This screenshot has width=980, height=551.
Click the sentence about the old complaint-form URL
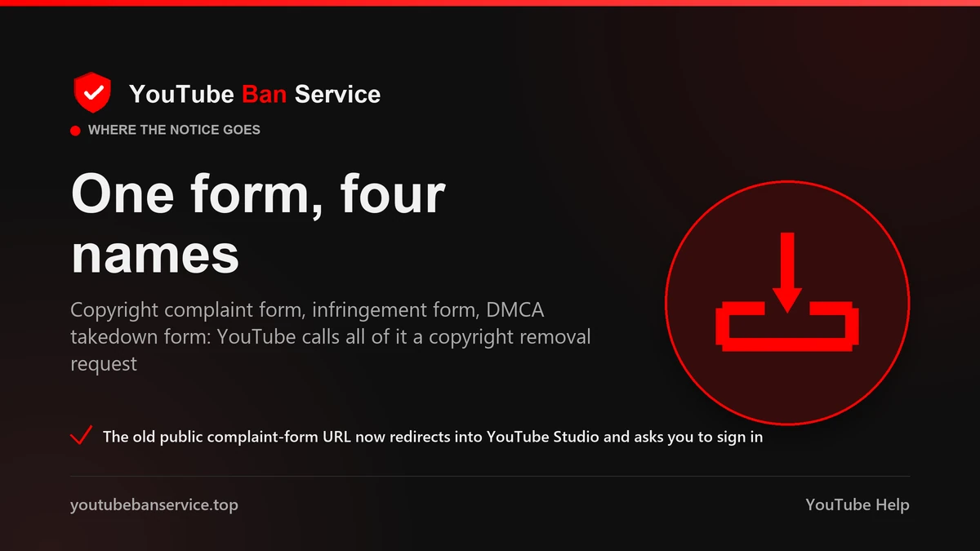pyautogui.click(x=433, y=437)
